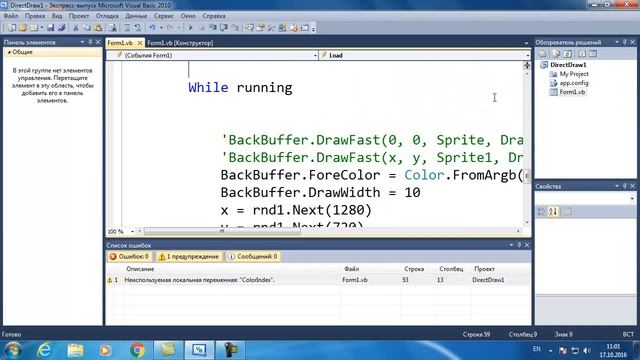Click the New Project toolbar icon
The width and height of the screenshot is (640, 360).
(x=11, y=28)
